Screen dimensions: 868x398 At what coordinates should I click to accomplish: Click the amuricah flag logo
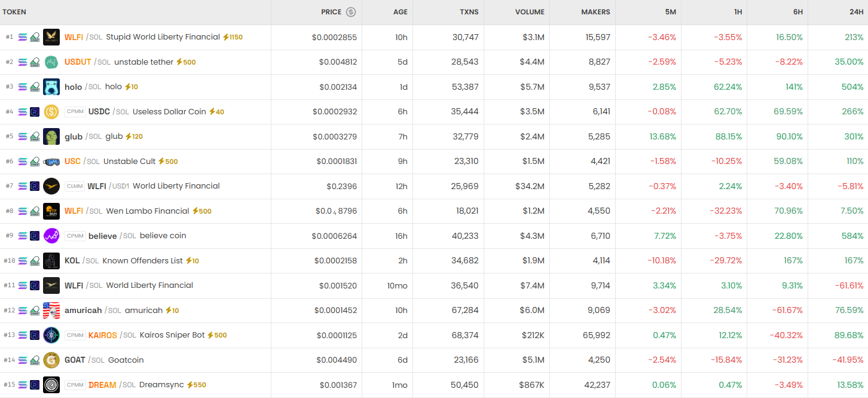(51, 310)
